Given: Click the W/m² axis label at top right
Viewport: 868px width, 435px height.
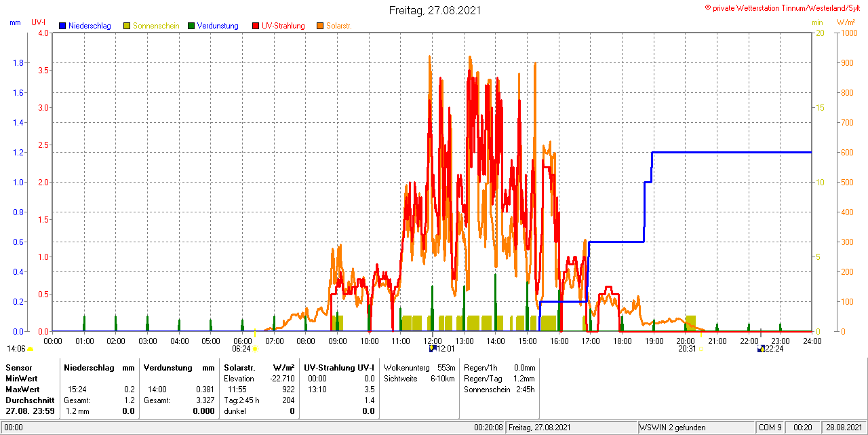Looking at the screenshot, I should (x=846, y=22).
